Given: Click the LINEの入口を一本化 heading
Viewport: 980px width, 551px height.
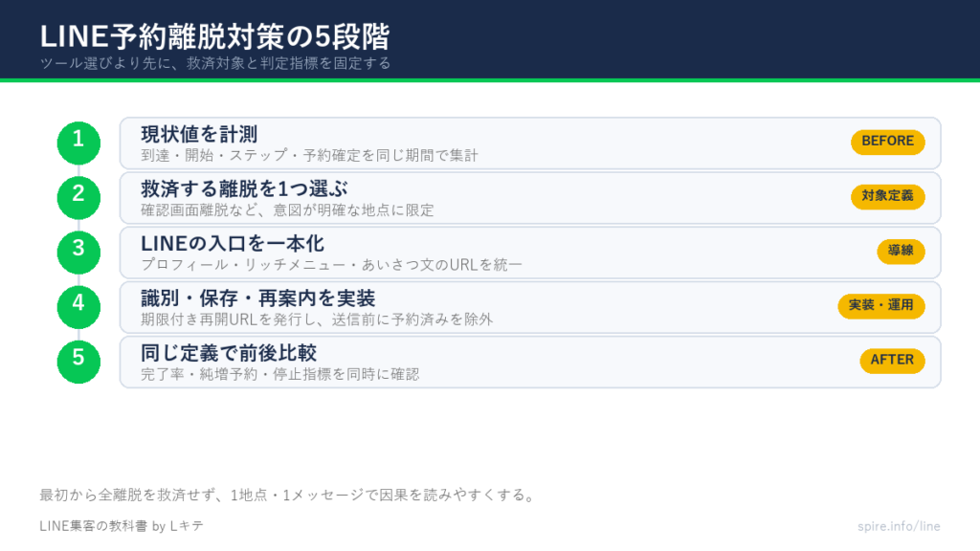Looking at the screenshot, I should click(x=233, y=244).
